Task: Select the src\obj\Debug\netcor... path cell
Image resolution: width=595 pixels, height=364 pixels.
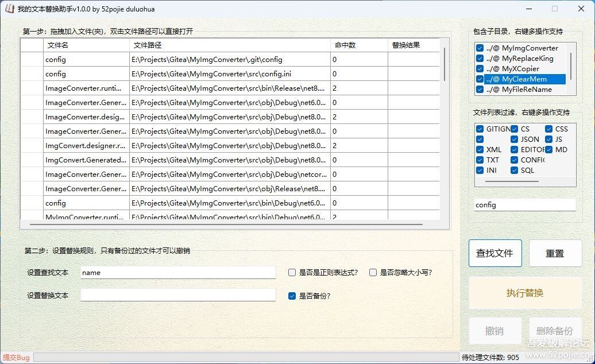Action: point(230,175)
